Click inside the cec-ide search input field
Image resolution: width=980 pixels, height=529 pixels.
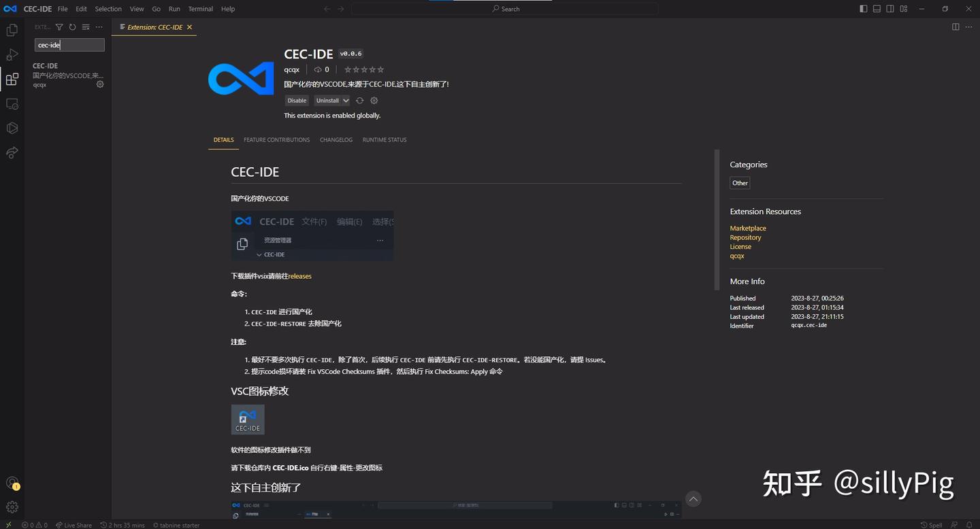point(68,45)
